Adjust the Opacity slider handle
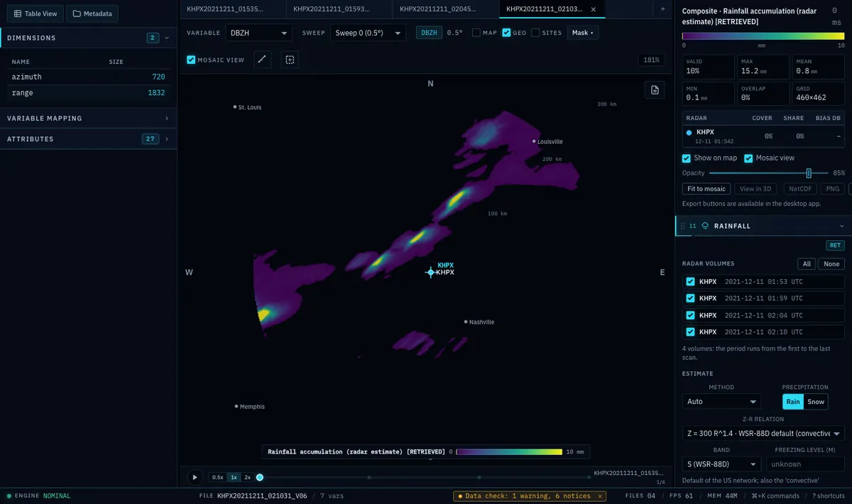Viewport: 852px width, 504px height. pyautogui.click(x=809, y=173)
